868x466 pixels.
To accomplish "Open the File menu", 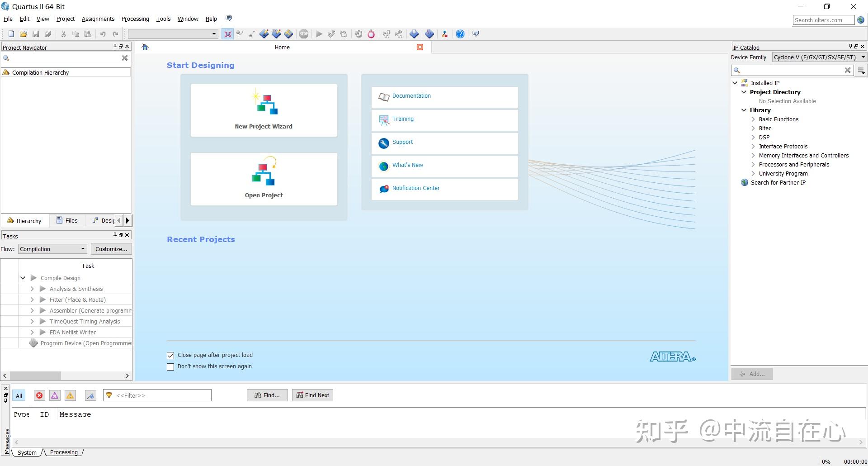I will [x=8, y=19].
